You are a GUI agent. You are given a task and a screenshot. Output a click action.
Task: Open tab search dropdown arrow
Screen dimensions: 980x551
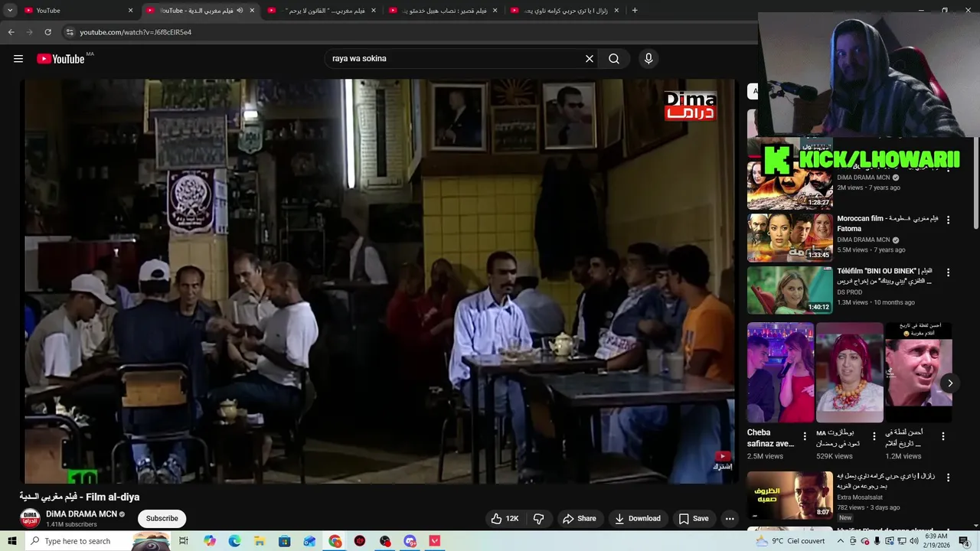[x=10, y=10]
